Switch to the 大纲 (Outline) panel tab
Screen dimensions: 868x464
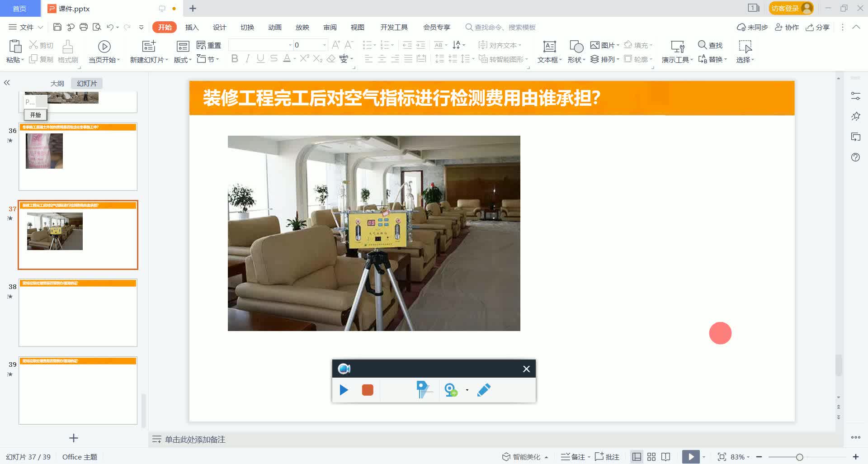(x=57, y=83)
